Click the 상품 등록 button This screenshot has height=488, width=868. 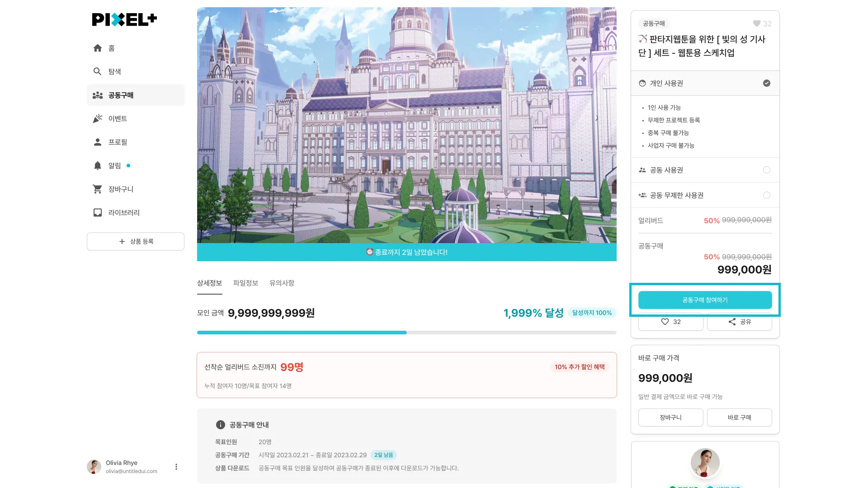136,241
